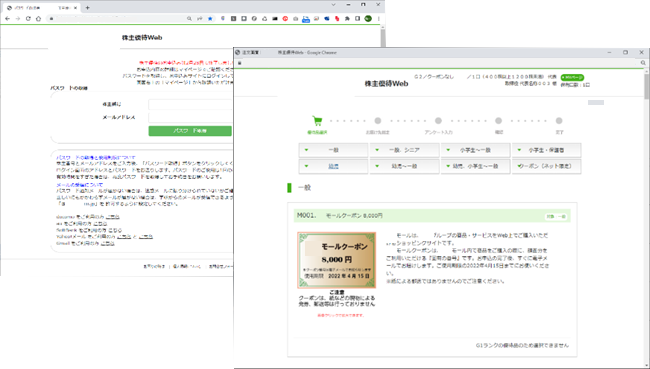Click the lock icon in front window address bar
Image resolution: width=650 pixels, height=369 pixels.
(x=240, y=63)
